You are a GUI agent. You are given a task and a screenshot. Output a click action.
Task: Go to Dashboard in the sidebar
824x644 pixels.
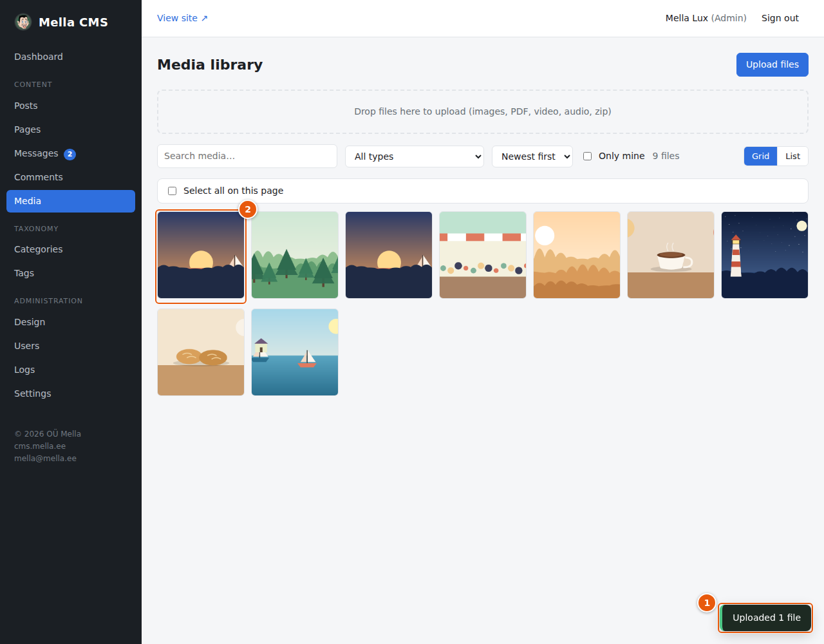pos(71,57)
